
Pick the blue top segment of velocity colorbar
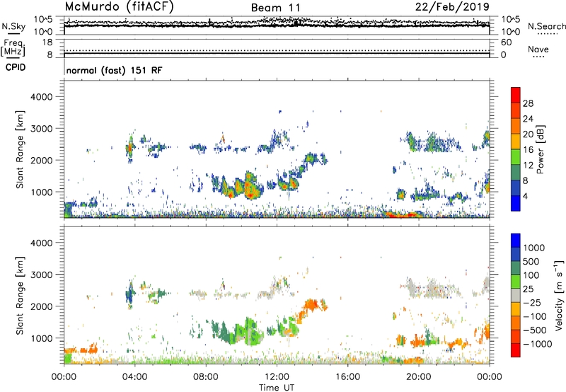[x=516, y=241]
